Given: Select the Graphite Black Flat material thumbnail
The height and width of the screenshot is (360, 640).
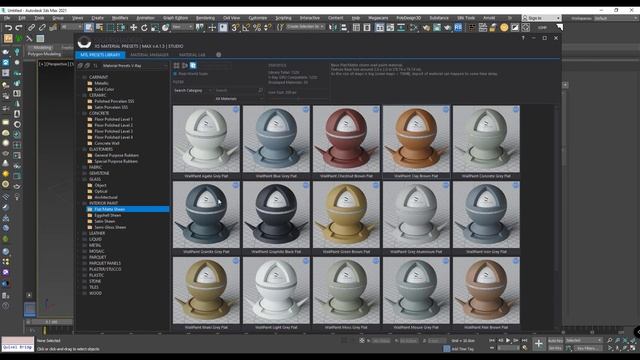Looking at the screenshot, I should tap(276, 215).
